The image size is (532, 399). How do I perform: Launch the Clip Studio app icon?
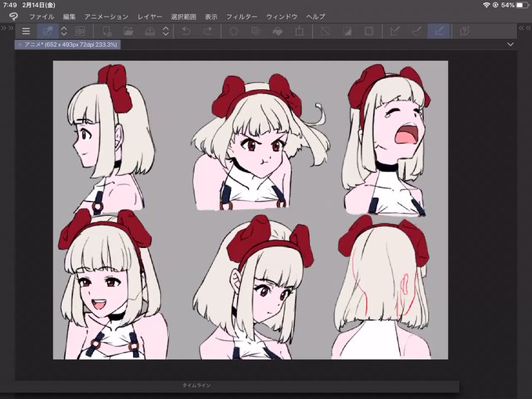click(80, 31)
